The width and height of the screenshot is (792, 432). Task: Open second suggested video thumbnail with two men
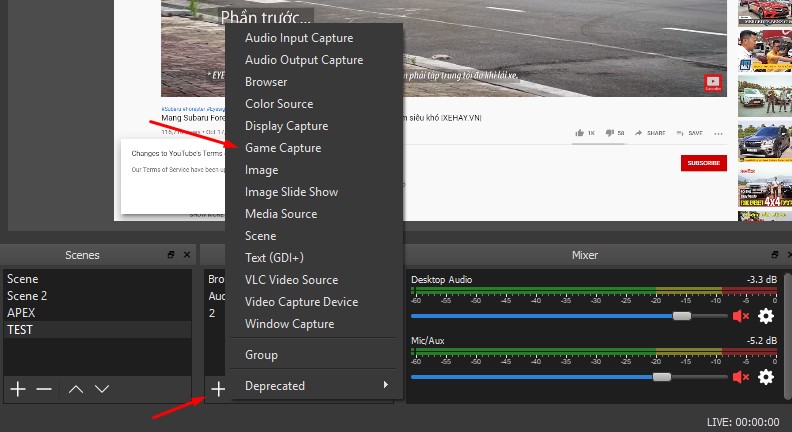tap(765, 51)
